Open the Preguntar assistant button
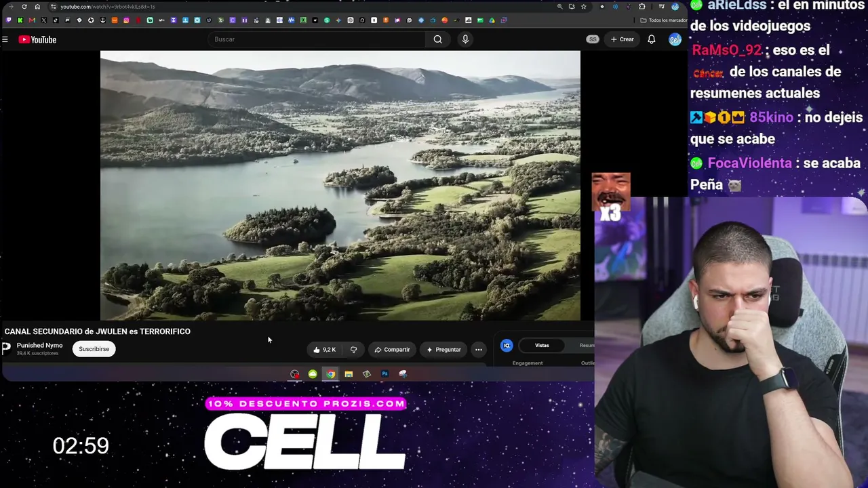Screen dimensions: 868x488 [443, 350]
